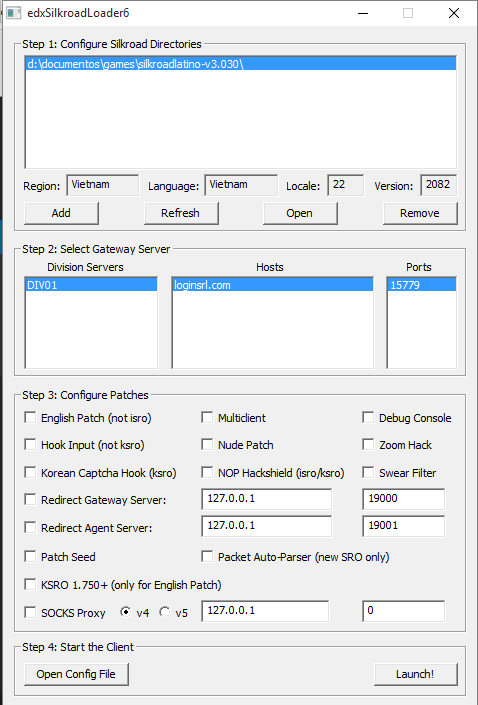Toggle Redirect Gateway Server checkbox

30,500
